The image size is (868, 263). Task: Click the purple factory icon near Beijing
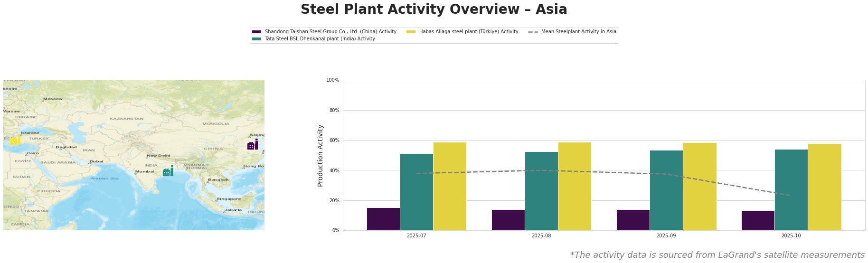coord(253,145)
